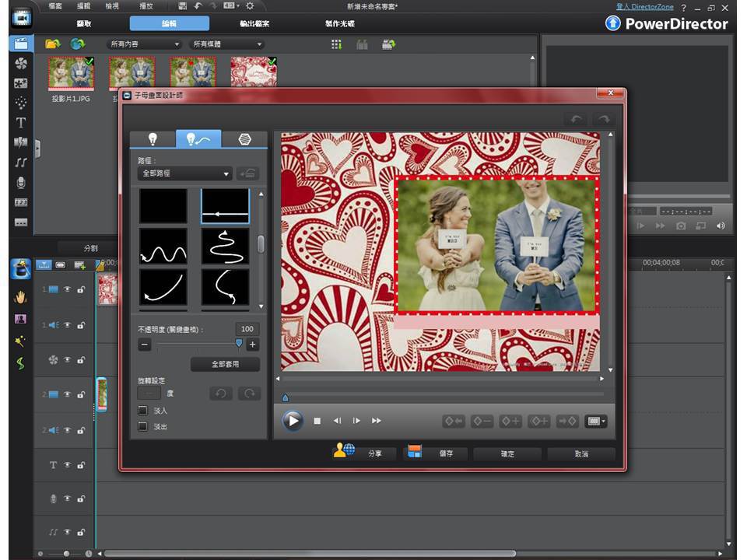
Task: Open the Effects Room fan icon
Action: click(21, 63)
